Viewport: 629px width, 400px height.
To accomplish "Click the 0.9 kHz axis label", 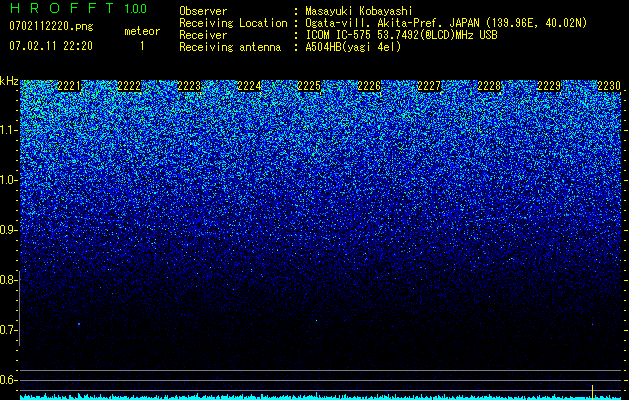I will 8,230.
